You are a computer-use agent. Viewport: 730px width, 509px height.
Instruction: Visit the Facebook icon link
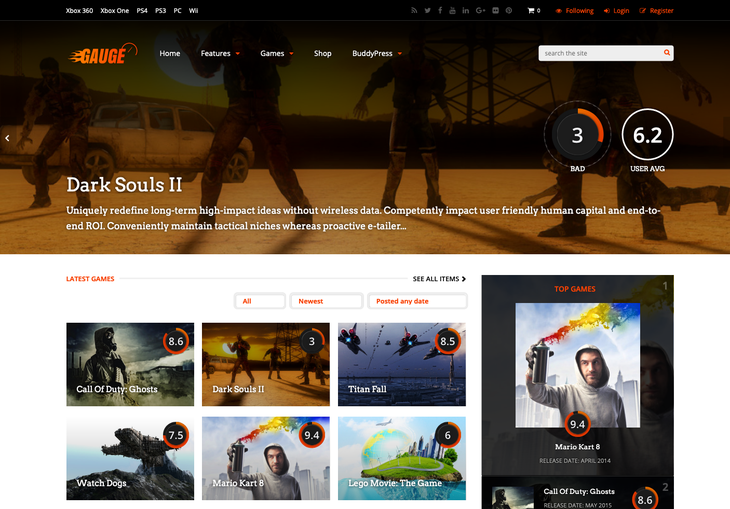(x=440, y=10)
